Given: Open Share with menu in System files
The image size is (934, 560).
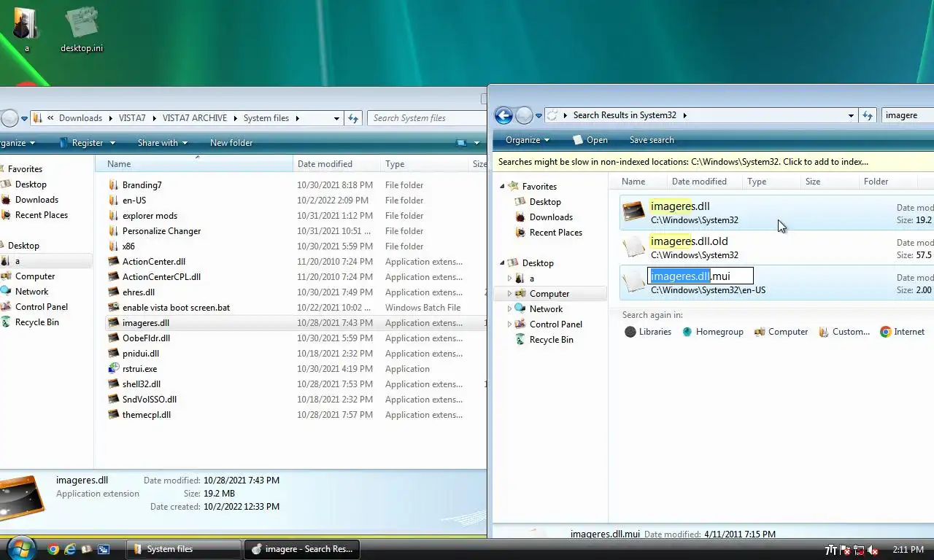Looking at the screenshot, I should tap(163, 143).
